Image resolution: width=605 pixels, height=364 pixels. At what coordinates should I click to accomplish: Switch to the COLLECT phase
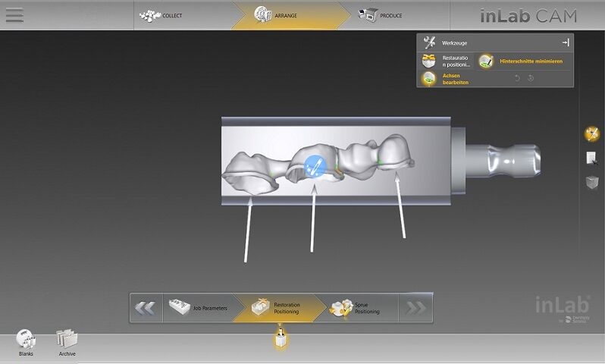tap(161, 15)
